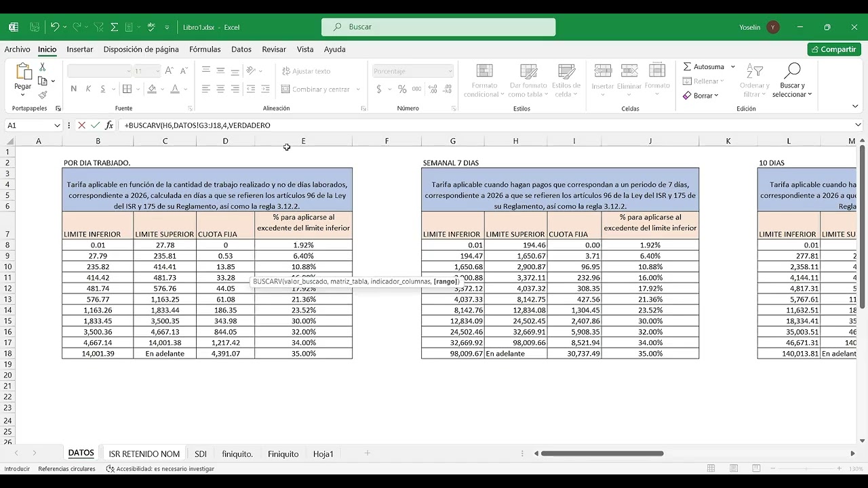Click the Compartir button
Image resolution: width=868 pixels, height=488 pixels.
pyautogui.click(x=834, y=49)
